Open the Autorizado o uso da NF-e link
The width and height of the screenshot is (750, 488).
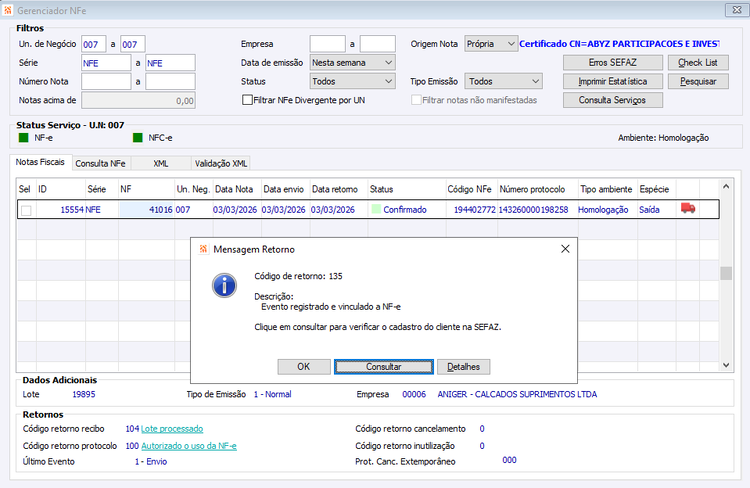coord(189,446)
